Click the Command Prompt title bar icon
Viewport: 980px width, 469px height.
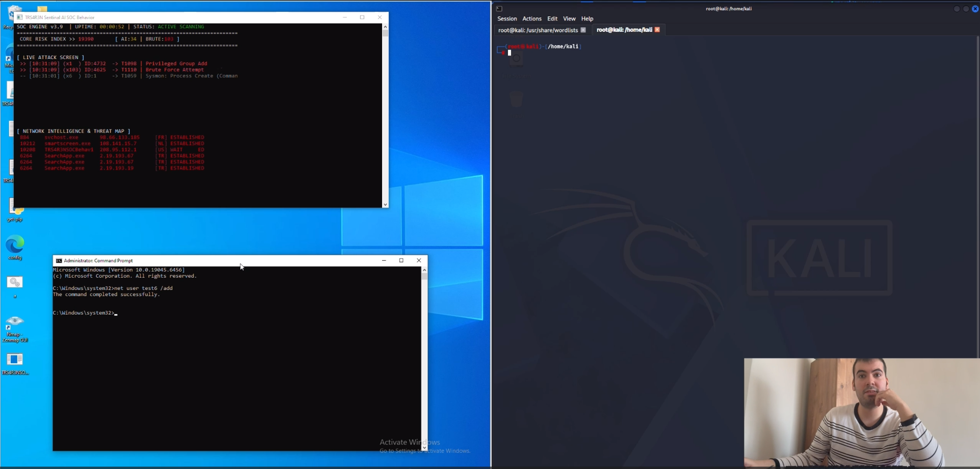59,261
